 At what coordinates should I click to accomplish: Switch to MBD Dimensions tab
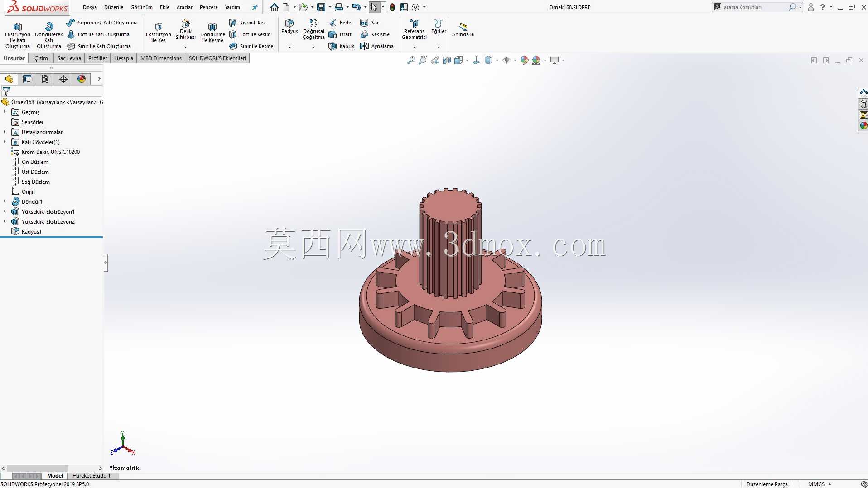[161, 58]
